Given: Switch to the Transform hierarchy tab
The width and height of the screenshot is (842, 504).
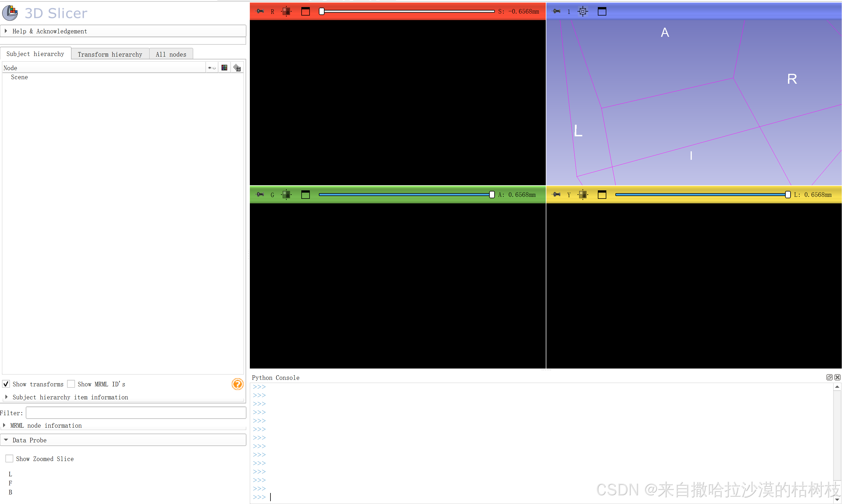Looking at the screenshot, I should pos(110,54).
